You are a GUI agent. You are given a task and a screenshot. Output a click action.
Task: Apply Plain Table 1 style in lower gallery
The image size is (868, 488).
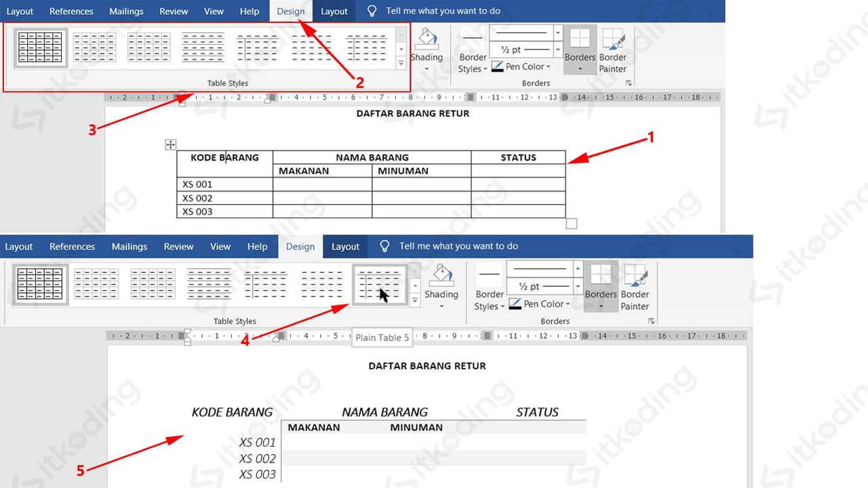[x=153, y=284]
